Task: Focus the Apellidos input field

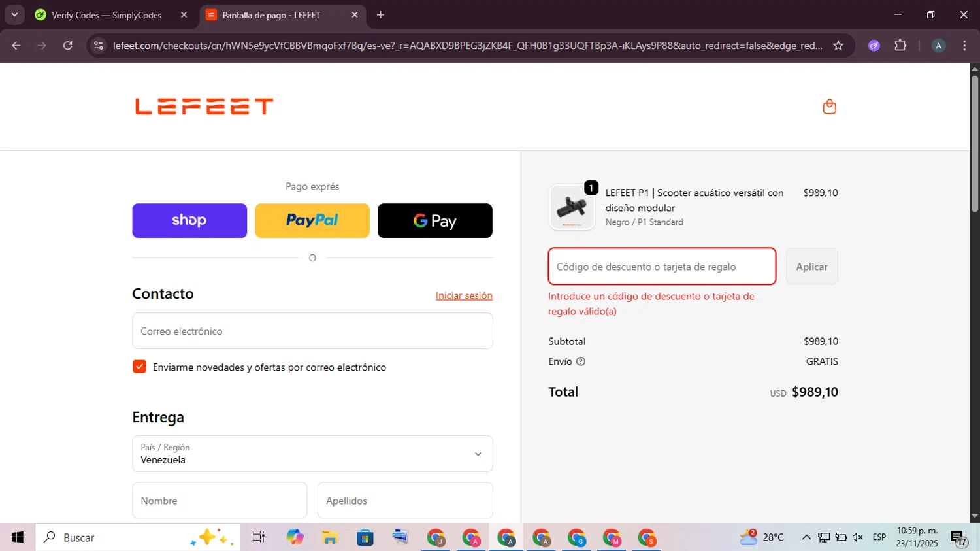Action: pos(405,501)
